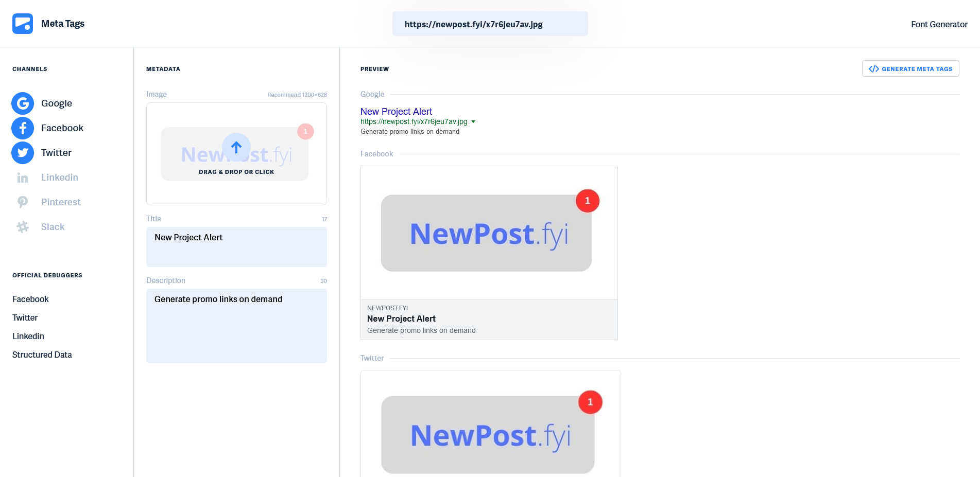Viewport: 980px width, 477px height.
Task: Expand the green arrow beside Google preview URL
Action: click(x=473, y=122)
